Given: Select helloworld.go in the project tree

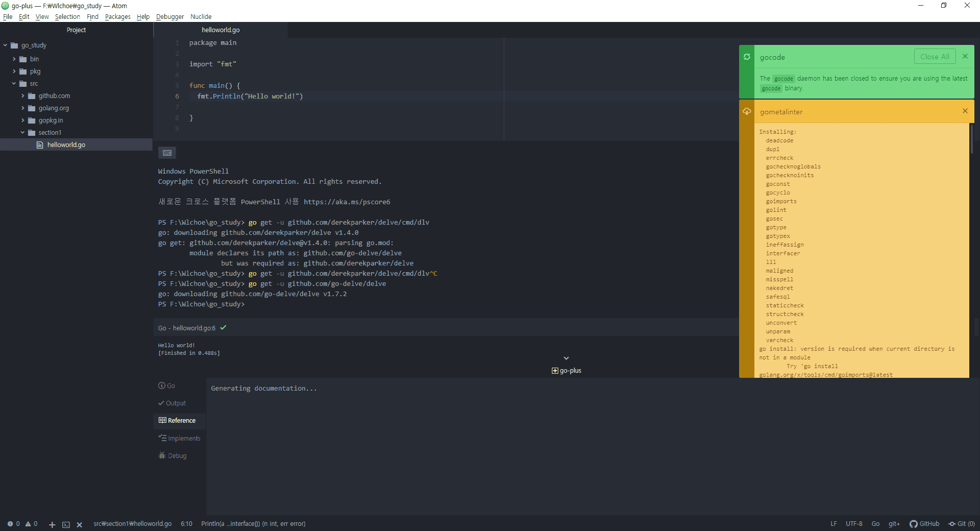Looking at the screenshot, I should click(x=76, y=145).
